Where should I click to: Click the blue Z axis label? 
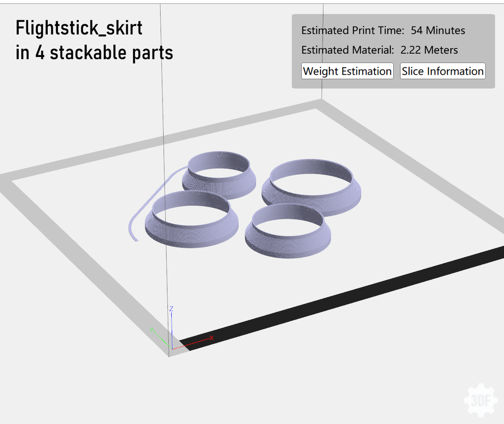(x=171, y=308)
